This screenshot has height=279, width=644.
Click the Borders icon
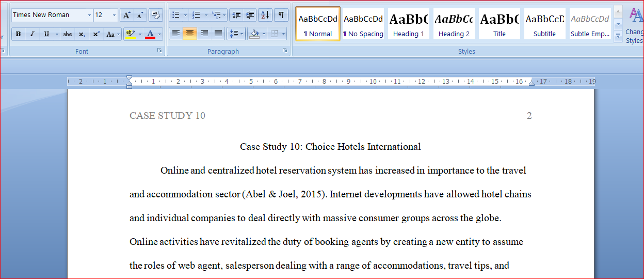tap(274, 34)
